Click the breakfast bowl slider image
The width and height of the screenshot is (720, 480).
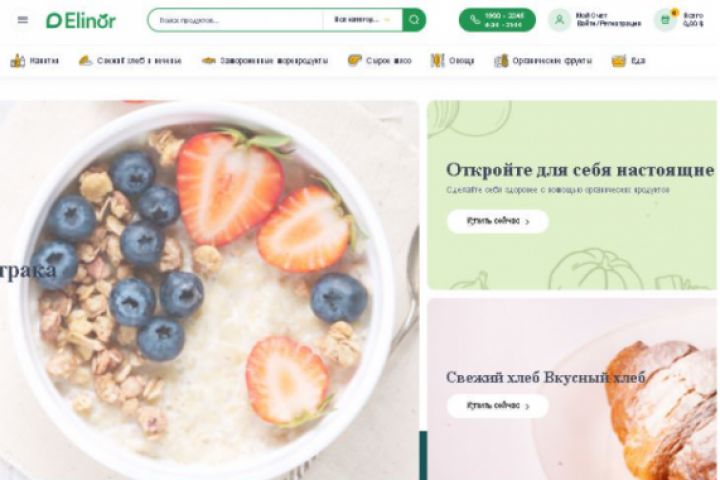(x=209, y=290)
